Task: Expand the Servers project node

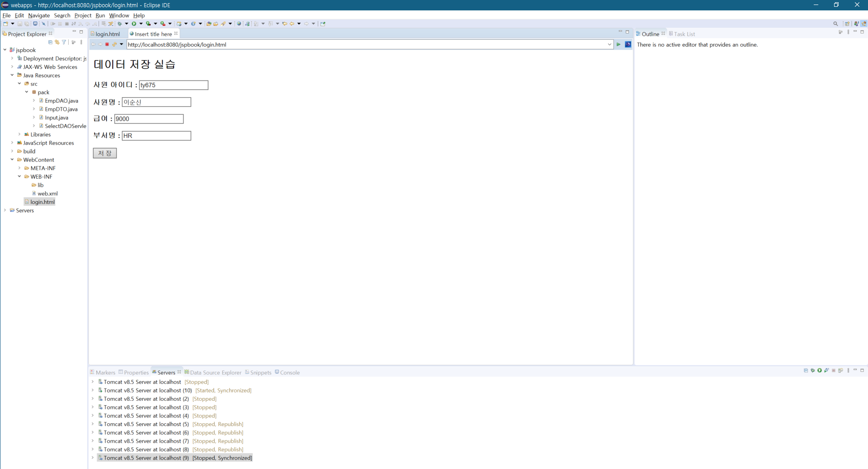Action: [5, 210]
